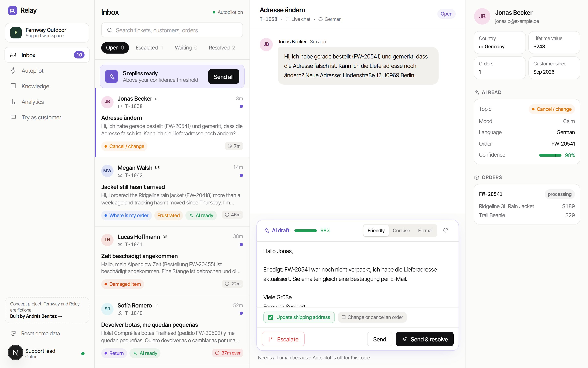Open the Jacket still hasn't arrived ticket
The height and width of the screenshot is (368, 588).
pyautogui.click(x=172, y=192)
